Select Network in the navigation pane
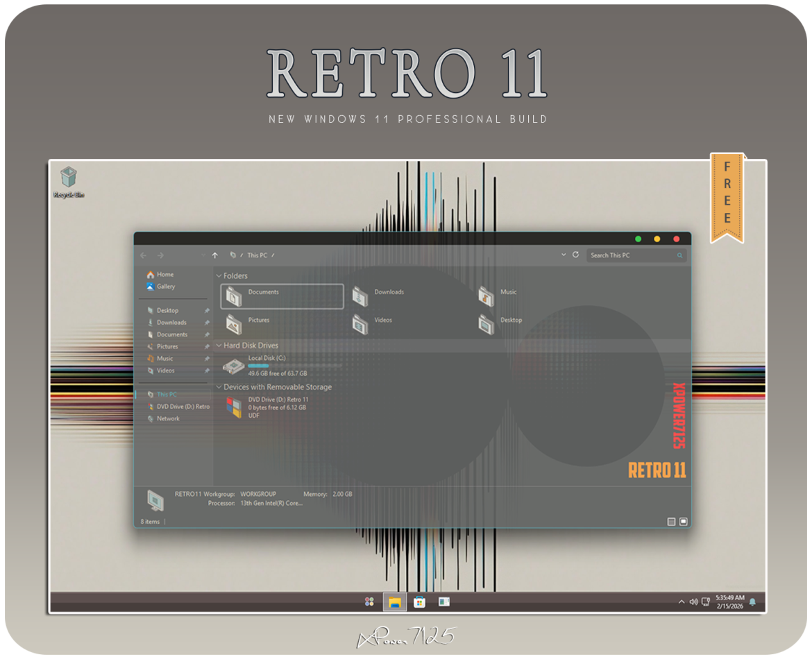 pyautogui.click(x=167, y=419)
